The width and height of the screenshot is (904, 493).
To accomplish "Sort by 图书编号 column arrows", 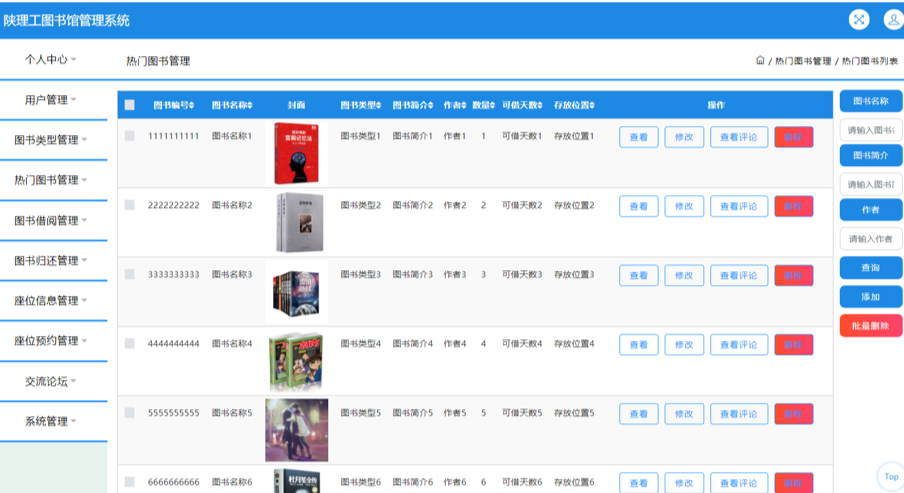I will click(191, 105).
